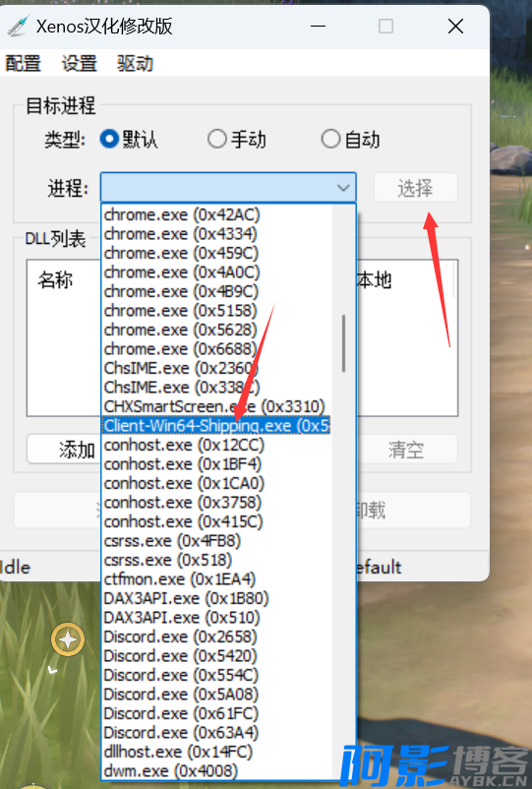532x789 pixels.
Task: Click the Xenos syringe icon in title bar
Action: click(17, 26)
